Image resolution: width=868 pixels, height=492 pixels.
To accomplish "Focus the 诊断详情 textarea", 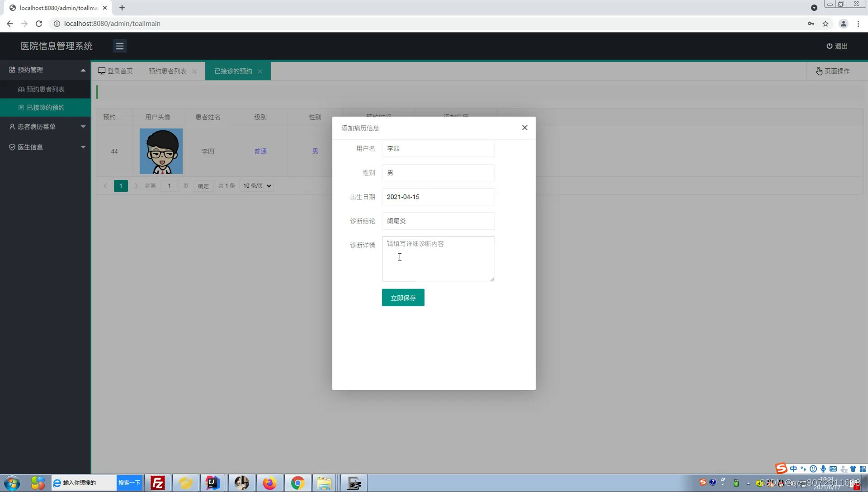I will (438, 259).
